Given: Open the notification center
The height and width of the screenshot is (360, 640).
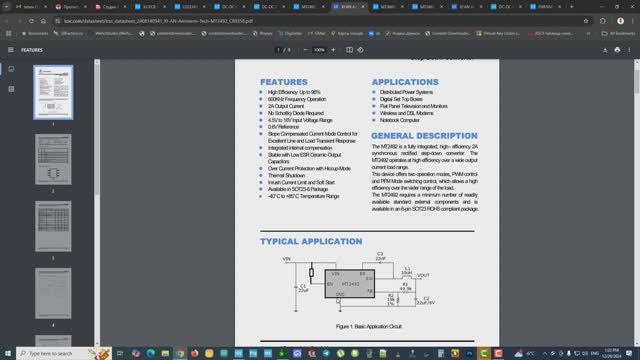Looking at the screenshot, I should click(x=629, y=353).
